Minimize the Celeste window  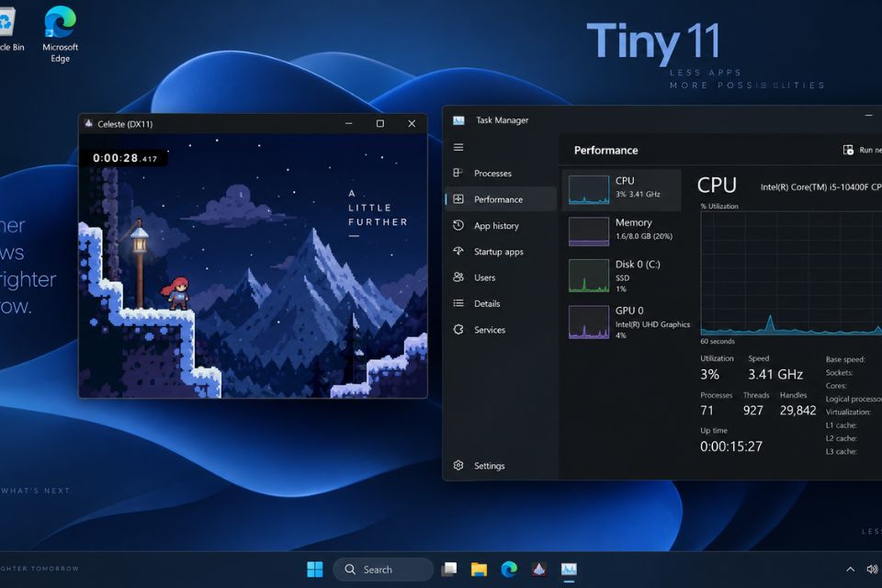click(349, 124)
